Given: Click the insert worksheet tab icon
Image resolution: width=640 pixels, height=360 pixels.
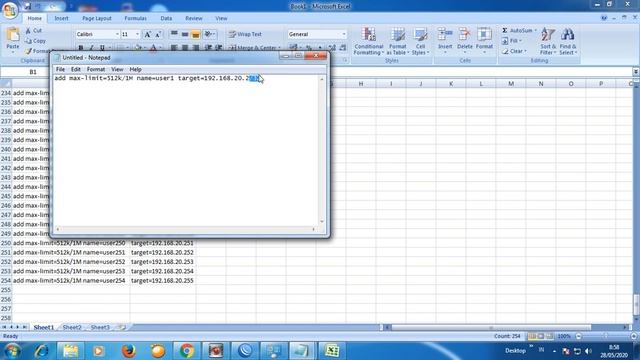Looking at the screenshot, I should tap(121, 327).
